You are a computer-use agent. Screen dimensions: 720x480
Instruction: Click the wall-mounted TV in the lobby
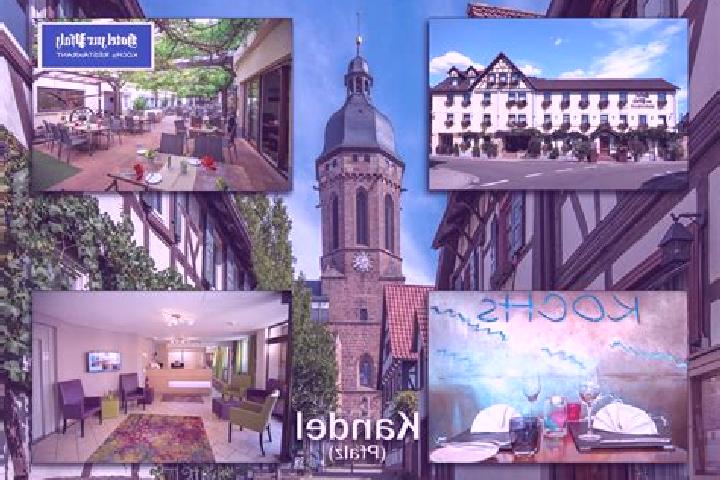[104, 361]
